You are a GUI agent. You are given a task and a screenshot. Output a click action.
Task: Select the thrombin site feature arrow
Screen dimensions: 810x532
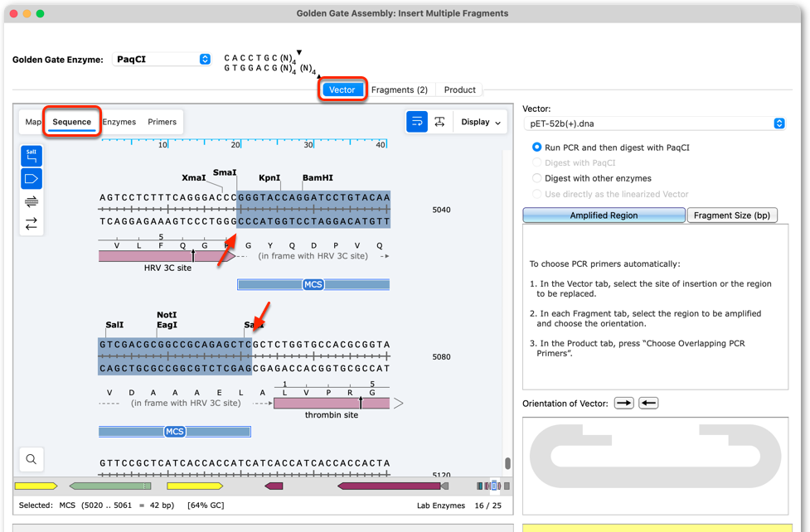tap(332, 404)
